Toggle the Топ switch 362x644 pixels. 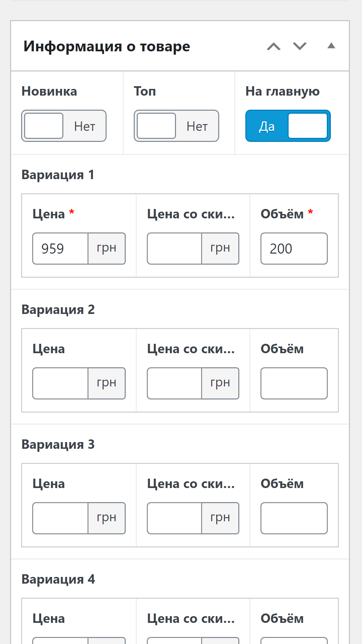176,126
